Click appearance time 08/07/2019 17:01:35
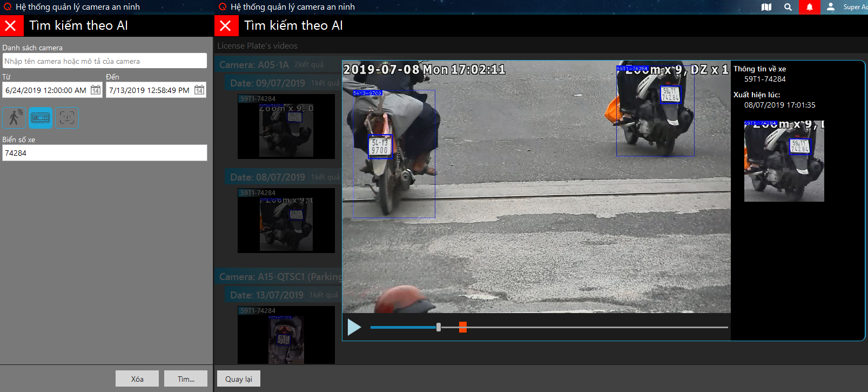This screenshot has width=868, height=392. pyautogui.click(x=780, y=105)
